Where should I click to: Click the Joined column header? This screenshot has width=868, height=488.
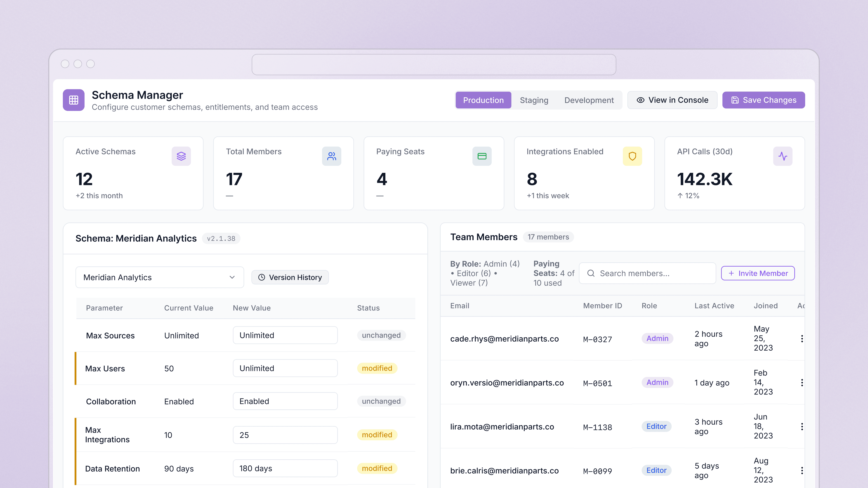tap(766, 305)
